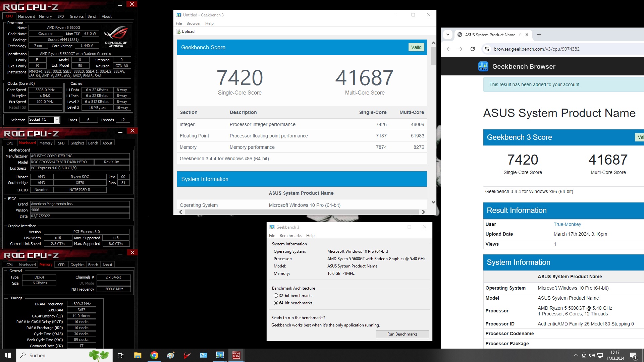Viewport: 644px width, 362px height.
Task: Open the File menu in Untitled - Geekbench 3
Action: [179, 23]
